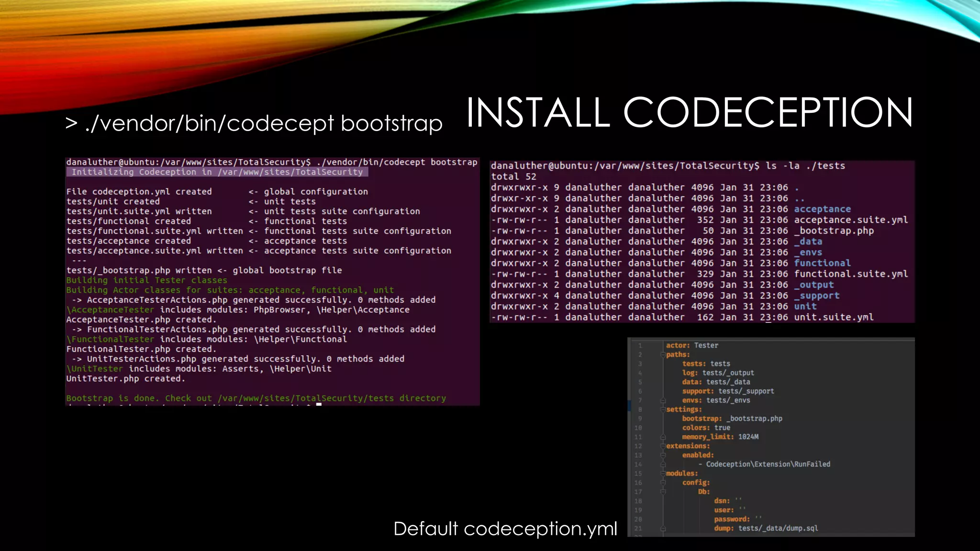Click the fold-end marker beside 'memory_limit: 1024M'
The width and height of the screenshot is (980, 551).
663,437
